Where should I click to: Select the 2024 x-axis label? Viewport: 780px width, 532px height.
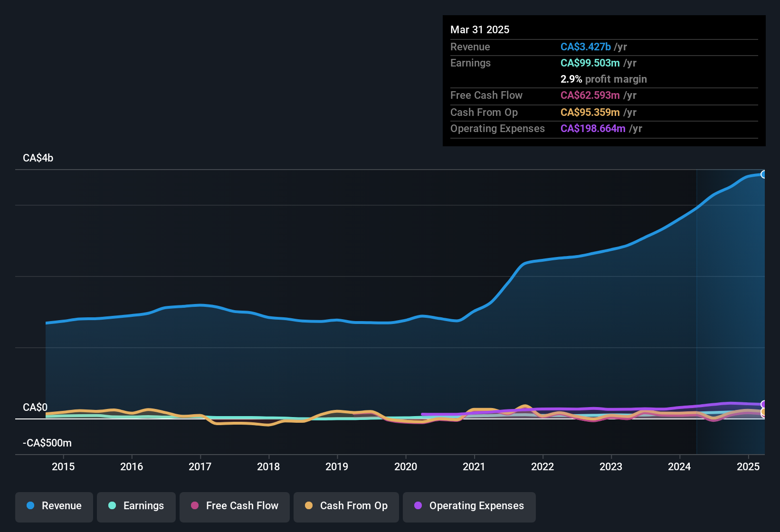click(x=679, y=466)
